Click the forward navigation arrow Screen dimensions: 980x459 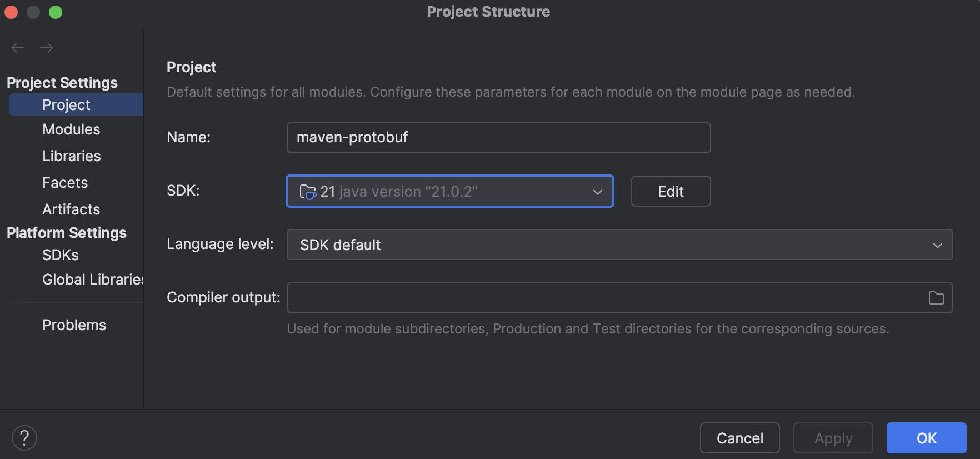point(47,48)
